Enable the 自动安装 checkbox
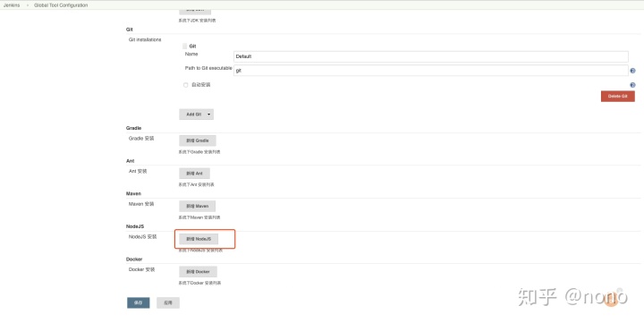 (x=186, y=85)
